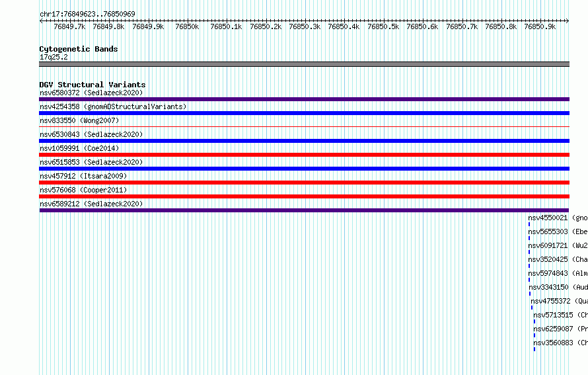Open nsv576068 (Cooper2011) label
Screen dimensions: 588x375
(83, 190)
